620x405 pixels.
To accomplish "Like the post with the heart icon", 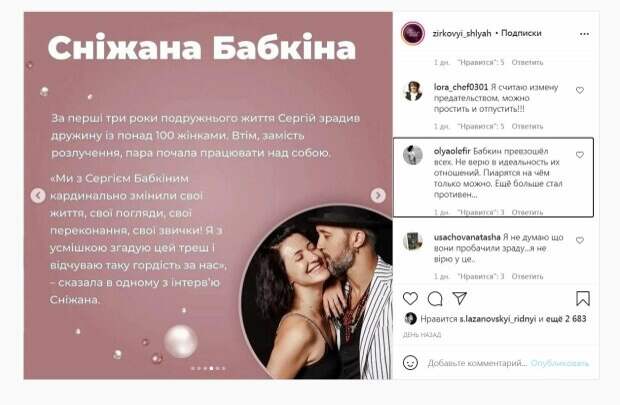I will pyautogui.click(x=410, y=299).
